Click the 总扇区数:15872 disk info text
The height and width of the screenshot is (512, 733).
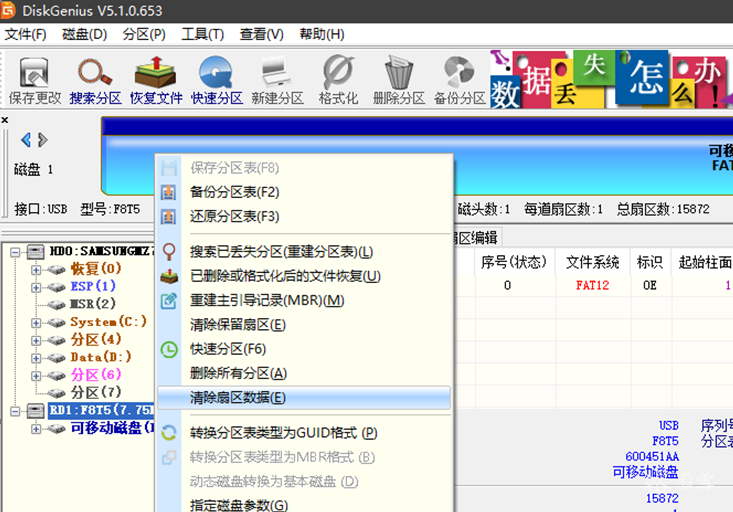click(x=663, y=209)
